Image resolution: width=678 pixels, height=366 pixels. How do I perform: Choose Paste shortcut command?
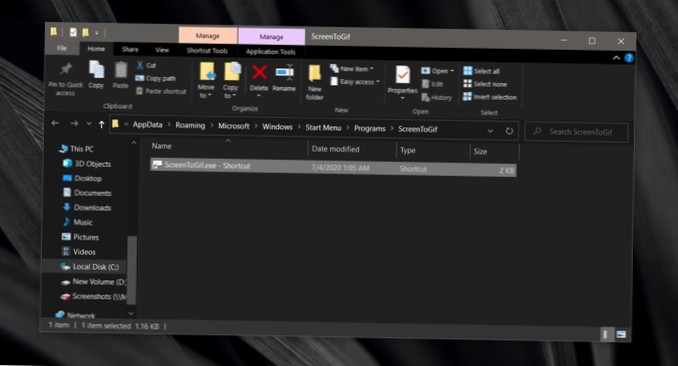pyautogui.click(x=161, y=91)
